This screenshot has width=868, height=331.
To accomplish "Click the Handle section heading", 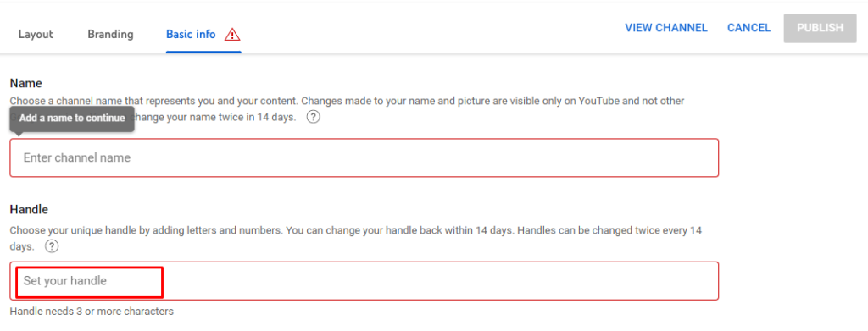I will tap(30, 209).
